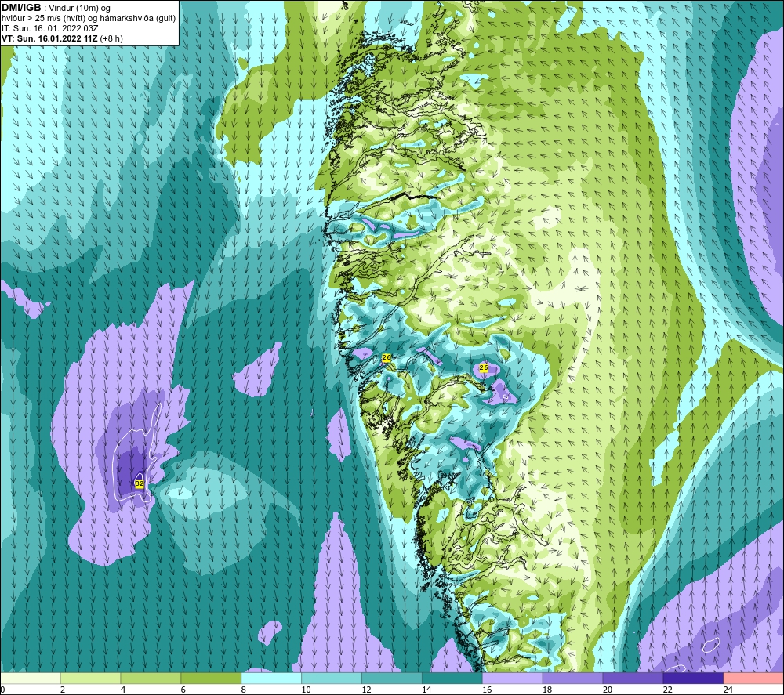Select the pink above-24 legend swatch
Image resolution: width=784 pixels, height=695 pixels.
click(x=753, y=678)
